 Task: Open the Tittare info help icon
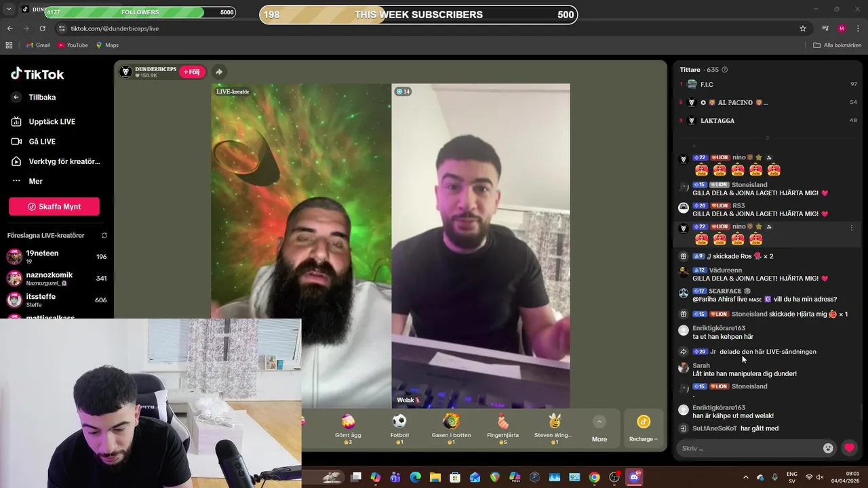[x=725, y=70]
